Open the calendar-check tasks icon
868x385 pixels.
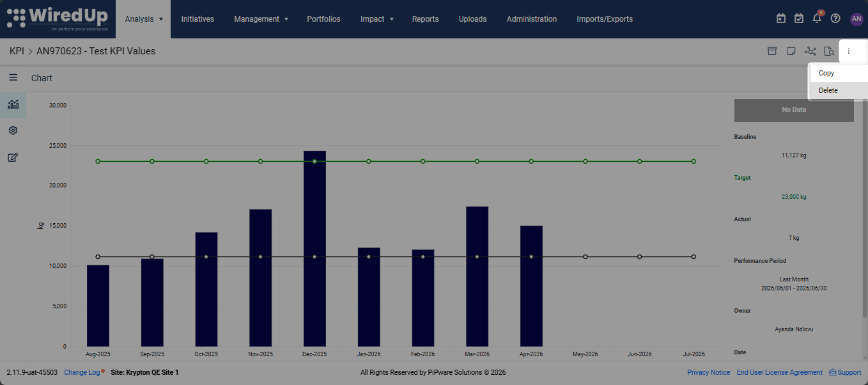click(x=799, y=19)
